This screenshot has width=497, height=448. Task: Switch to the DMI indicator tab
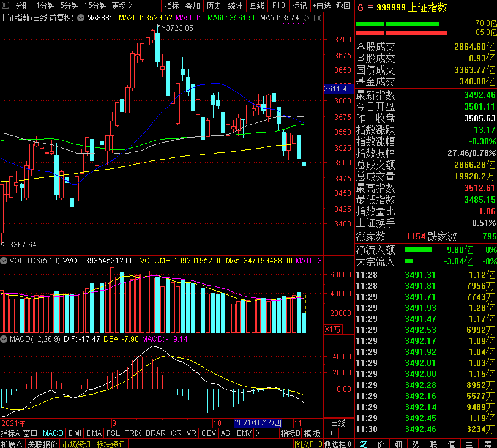tap(75, 433)
